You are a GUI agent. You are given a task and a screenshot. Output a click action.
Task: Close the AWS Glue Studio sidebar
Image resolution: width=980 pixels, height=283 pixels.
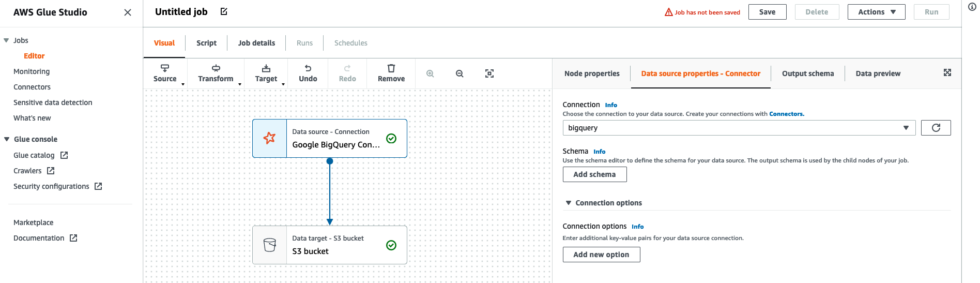(x=128, y=12)
